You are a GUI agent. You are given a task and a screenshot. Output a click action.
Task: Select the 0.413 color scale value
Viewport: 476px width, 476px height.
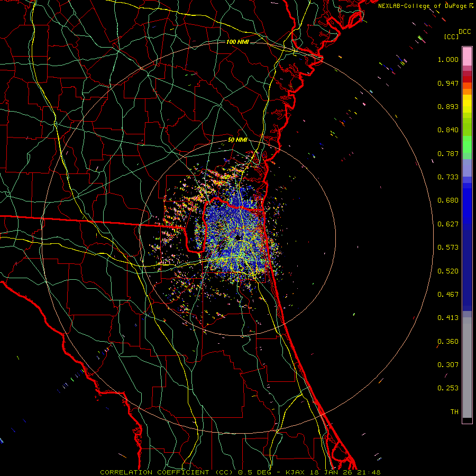click(x=448, y=318)
